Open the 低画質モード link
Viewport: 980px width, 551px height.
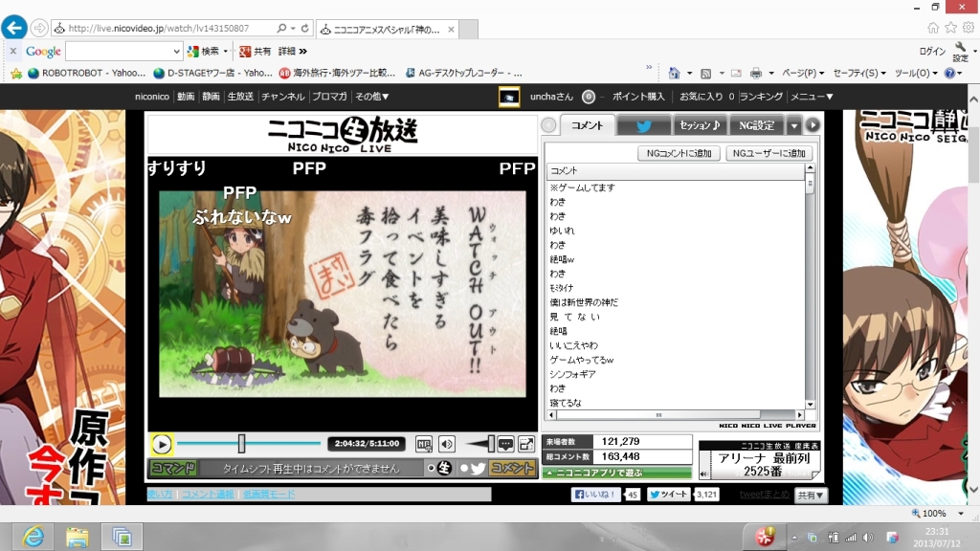click(269, 495)
